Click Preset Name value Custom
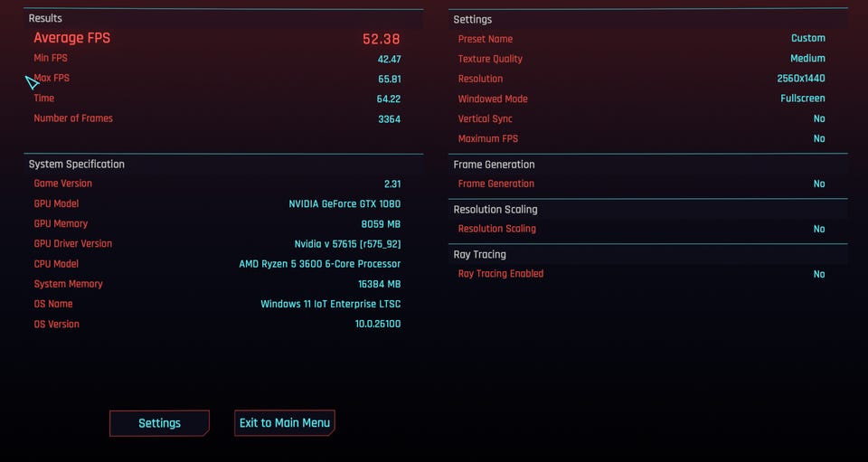 pos(808,38)
